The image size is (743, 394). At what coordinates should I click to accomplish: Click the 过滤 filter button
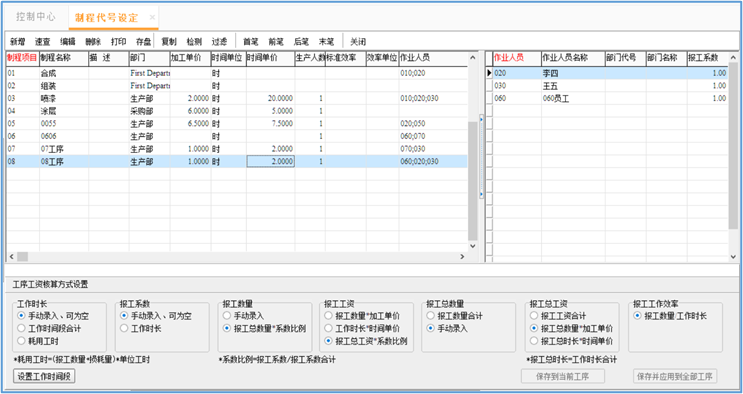point(219,42)
